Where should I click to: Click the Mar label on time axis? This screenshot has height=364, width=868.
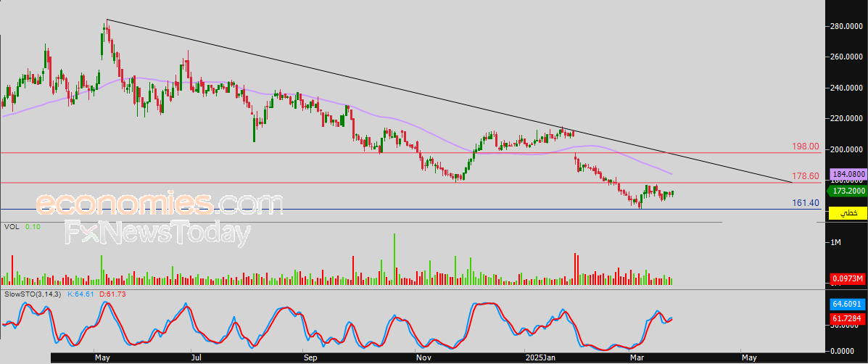[637, 358]
